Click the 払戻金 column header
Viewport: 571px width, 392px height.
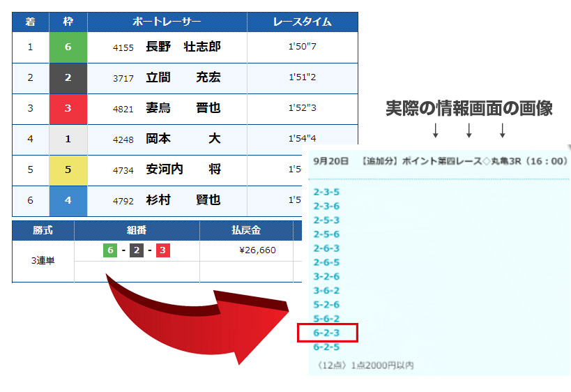pos(246,231)
